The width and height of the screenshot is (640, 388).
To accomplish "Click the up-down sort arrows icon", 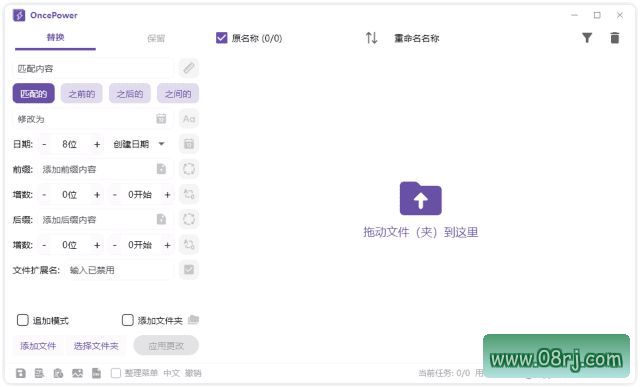I will pyautogui.click(x=371, y=38).
